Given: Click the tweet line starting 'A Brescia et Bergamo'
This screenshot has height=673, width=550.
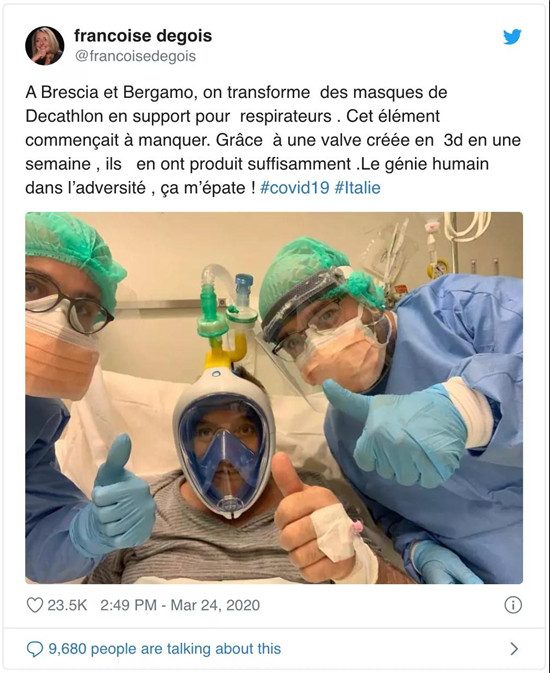Looking at the screenshot, I should (x=236, y=92).
